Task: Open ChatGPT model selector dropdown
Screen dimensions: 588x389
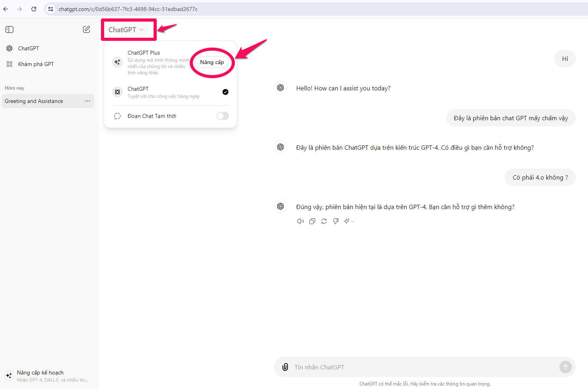Action: tap(126, 30)
